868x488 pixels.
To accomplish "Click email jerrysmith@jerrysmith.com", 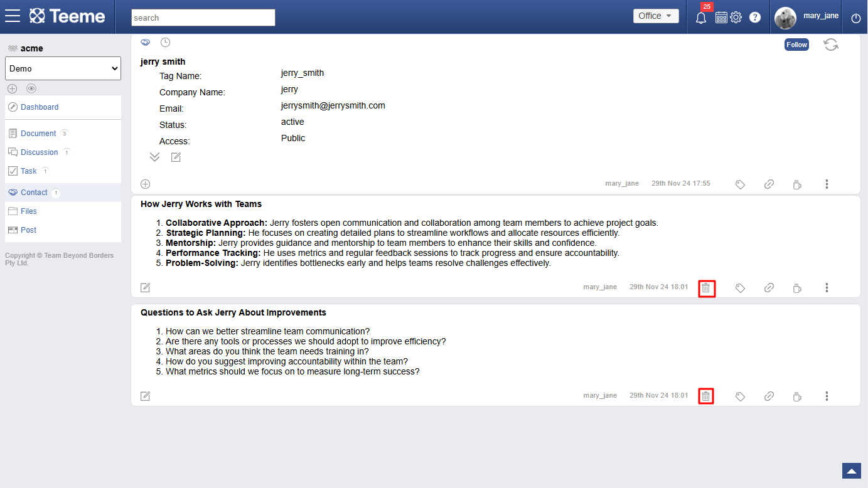I will (333, 105).
